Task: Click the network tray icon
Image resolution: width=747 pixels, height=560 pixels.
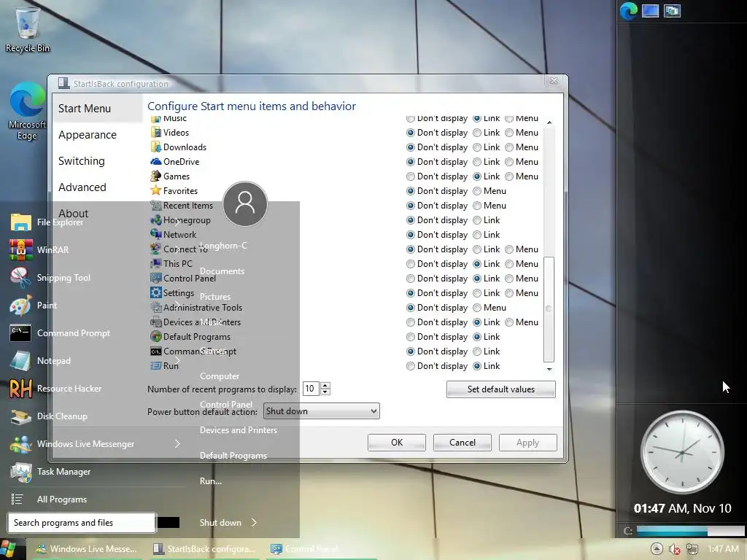Action: point(692,550)
